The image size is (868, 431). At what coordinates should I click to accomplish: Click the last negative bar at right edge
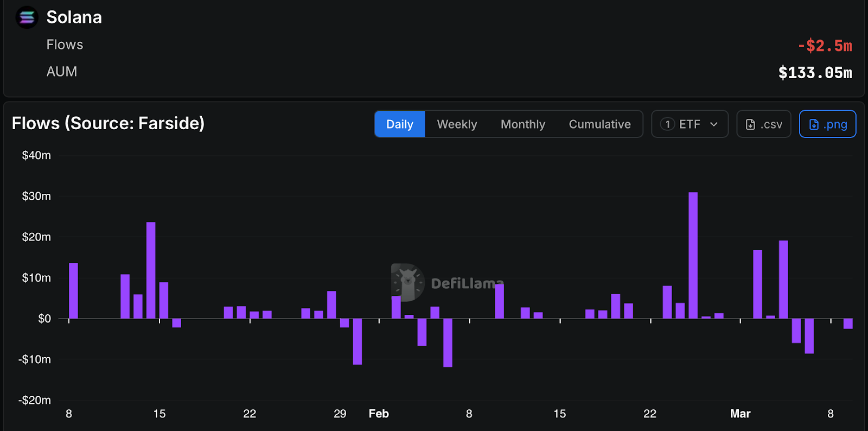(848, 324)
